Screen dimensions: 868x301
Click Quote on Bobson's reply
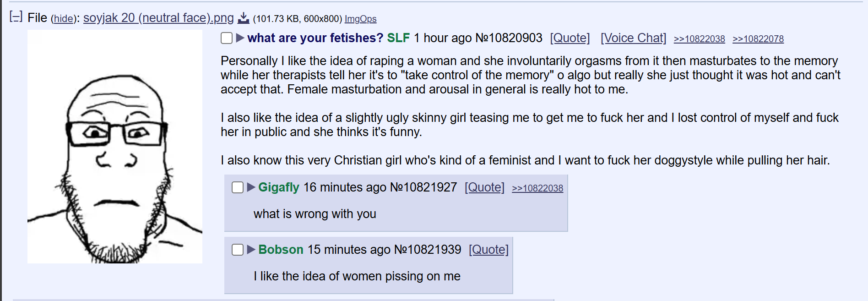[488, 250]
